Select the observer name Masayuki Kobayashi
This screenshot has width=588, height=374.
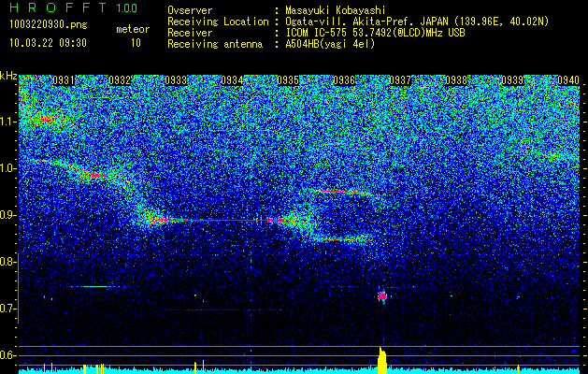[x=336, y=10]
